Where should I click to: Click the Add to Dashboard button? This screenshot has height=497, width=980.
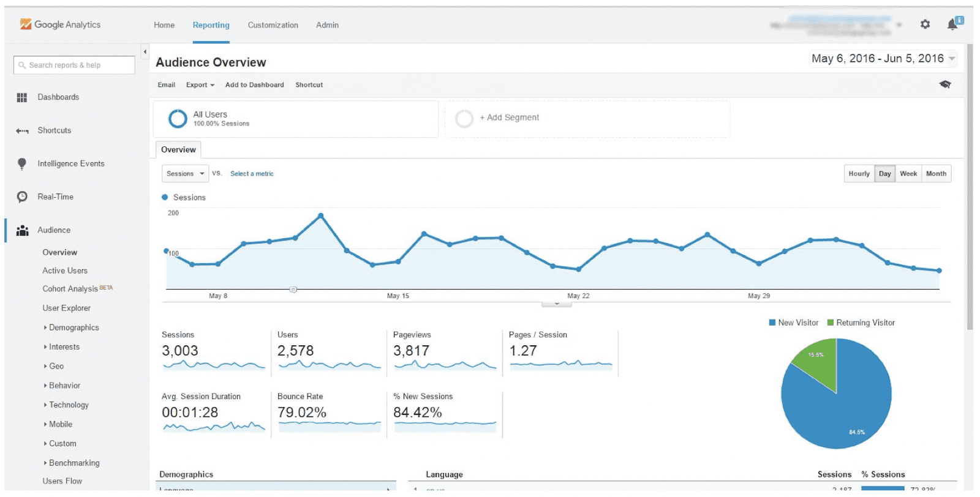[255, 85]
